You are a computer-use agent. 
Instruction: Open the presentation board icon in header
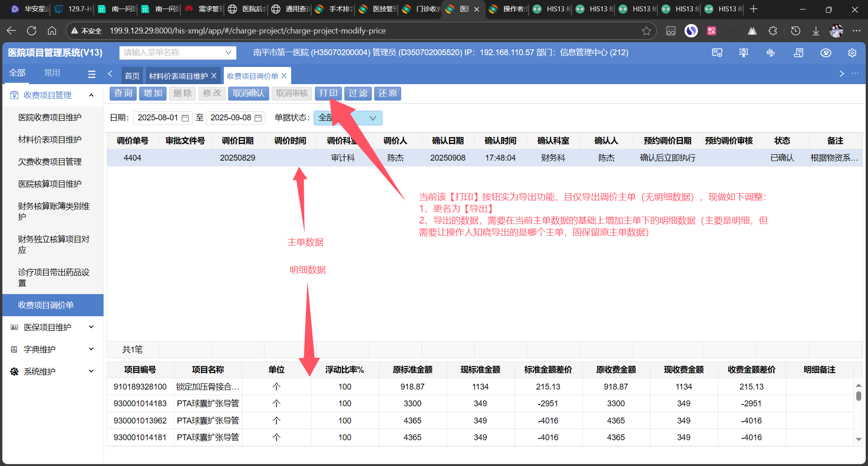pyautogui.click(x=744, y=53)
